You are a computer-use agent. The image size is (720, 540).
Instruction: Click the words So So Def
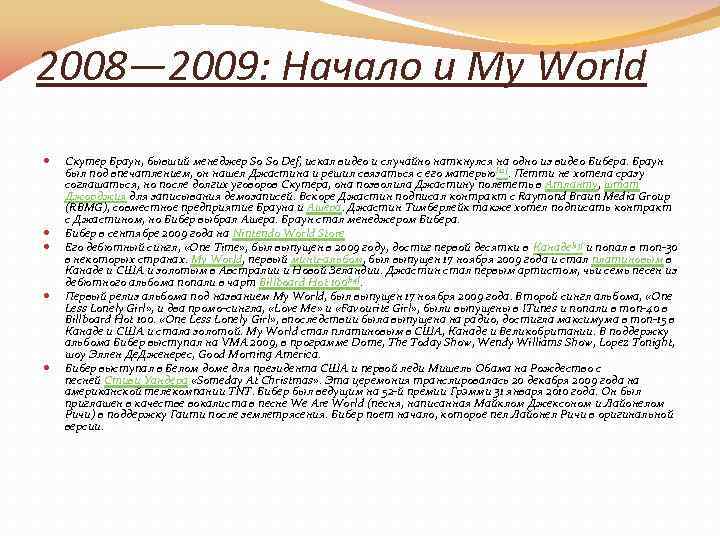tap(275, 162)
